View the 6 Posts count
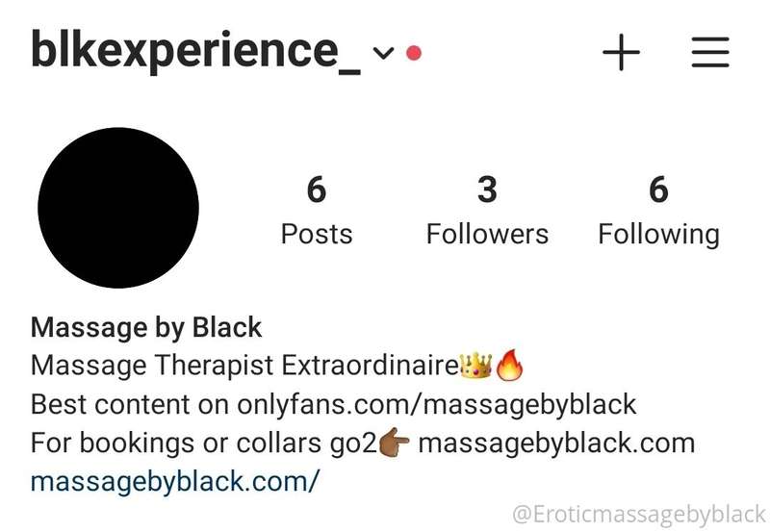This screenshot has width=770, height=532. [x=317, y=211]
